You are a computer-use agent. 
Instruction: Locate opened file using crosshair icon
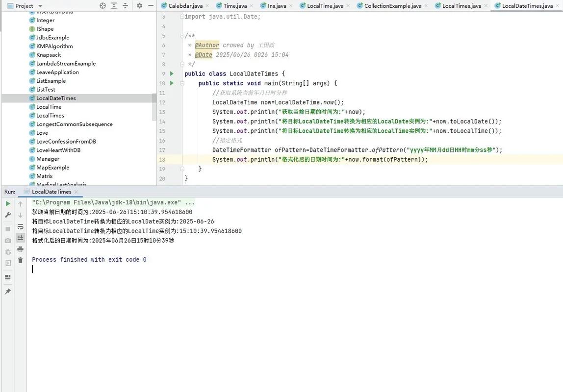pos(102,4)
